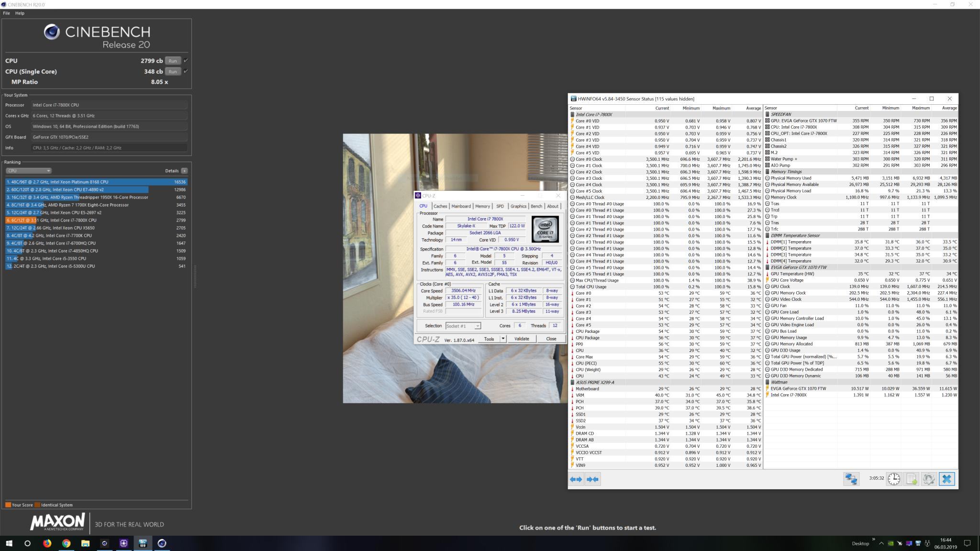
Task: Expand ranking Details arrow button
Action: pyautogui.click(x=184, y=171)
